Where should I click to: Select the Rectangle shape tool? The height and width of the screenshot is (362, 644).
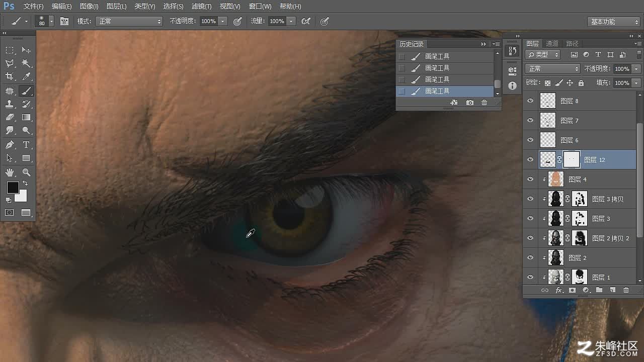(26, 158)
